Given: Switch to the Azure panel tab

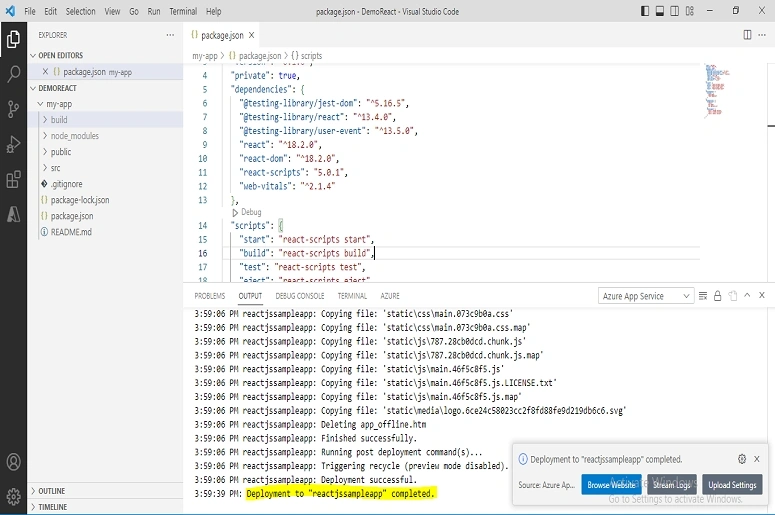Looking at the screenshot, I should pos(390,296).
